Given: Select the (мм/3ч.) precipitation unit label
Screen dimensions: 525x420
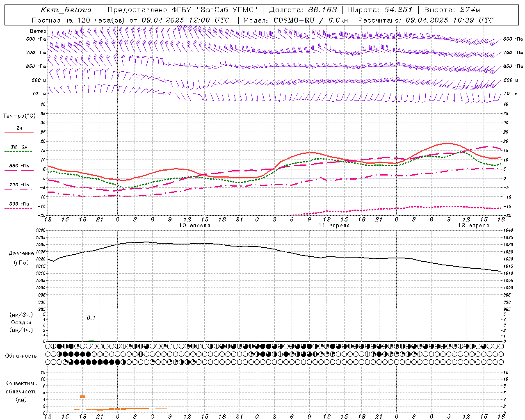Looking at the screenshot, I should click(x=21, y=315).
